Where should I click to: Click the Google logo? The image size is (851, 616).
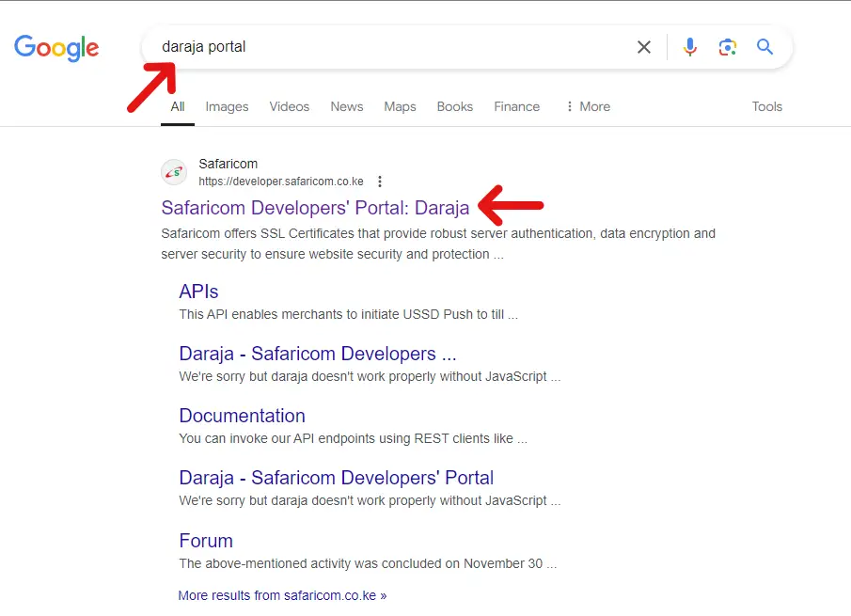pos(56,47)
